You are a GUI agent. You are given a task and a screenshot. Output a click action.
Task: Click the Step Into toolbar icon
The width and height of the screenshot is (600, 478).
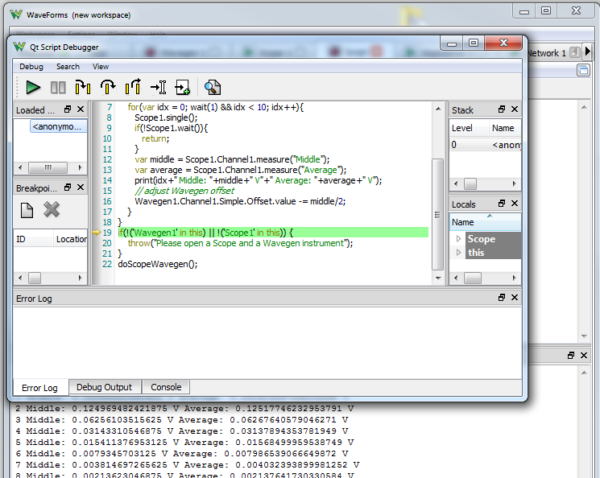pos(83,87)
